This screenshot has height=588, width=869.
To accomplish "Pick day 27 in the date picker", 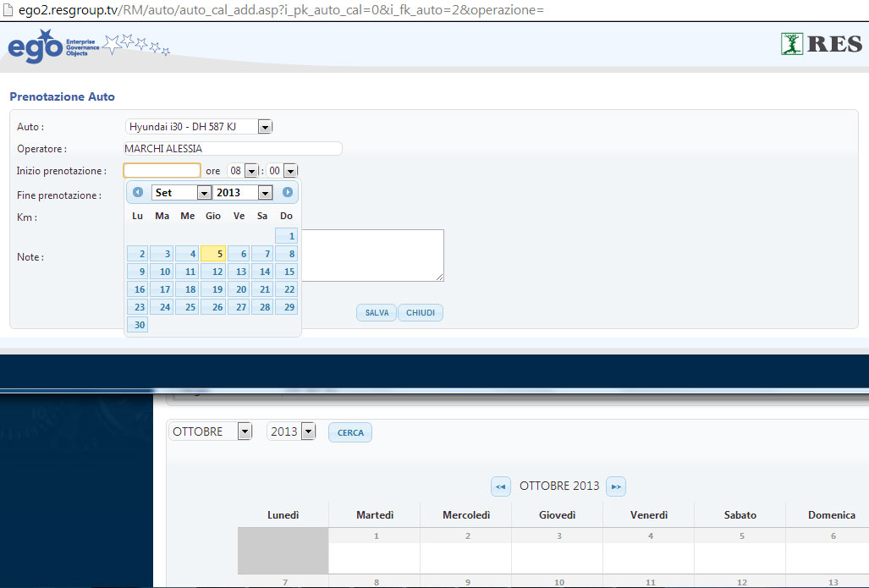I will [239, 306].
